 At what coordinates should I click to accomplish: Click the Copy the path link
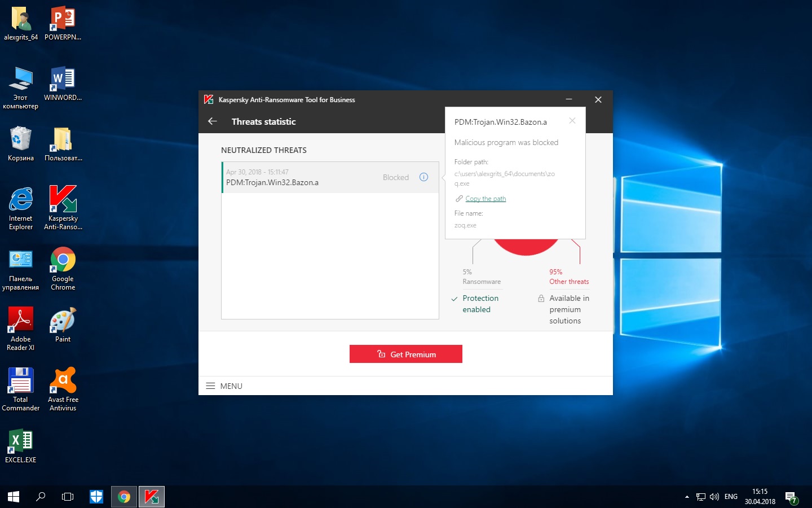485,199
